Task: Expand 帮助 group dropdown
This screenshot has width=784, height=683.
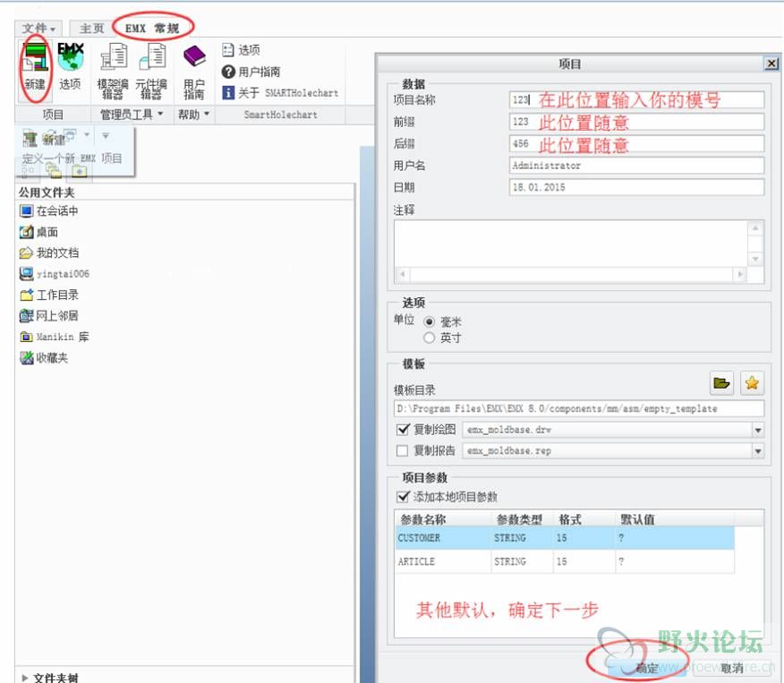Action: [193, 115]
